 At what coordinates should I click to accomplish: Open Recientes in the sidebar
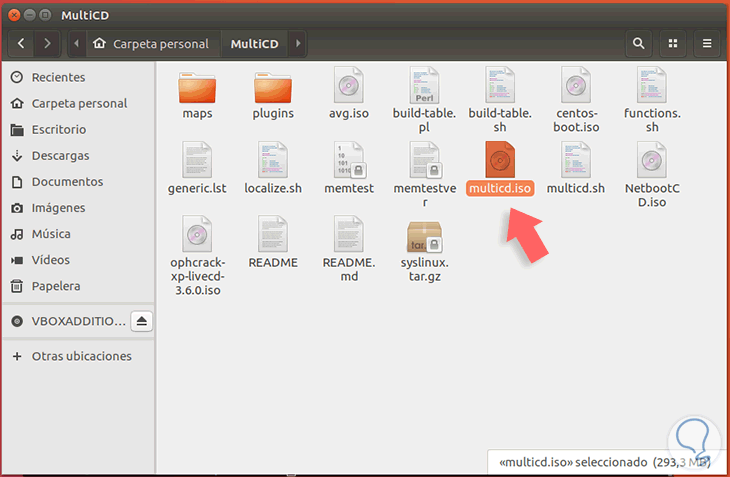[x=78, y=77]
